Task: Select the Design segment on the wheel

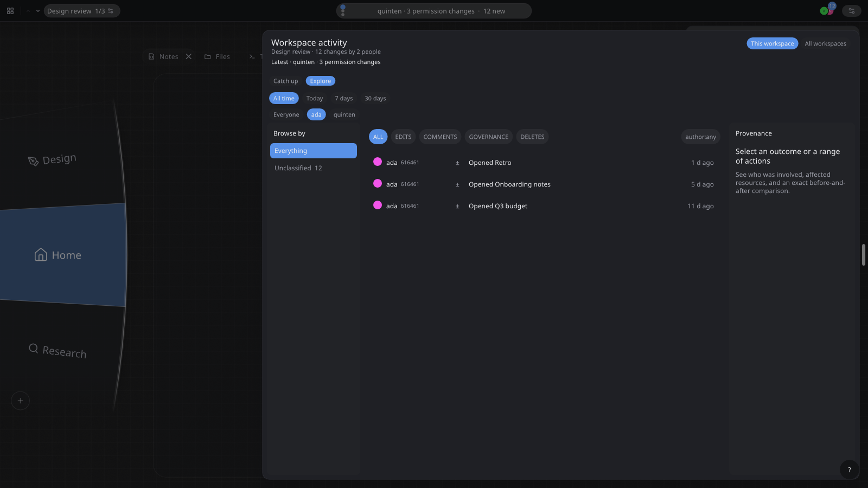Action: pyautogui.click(x=53, y=159)
